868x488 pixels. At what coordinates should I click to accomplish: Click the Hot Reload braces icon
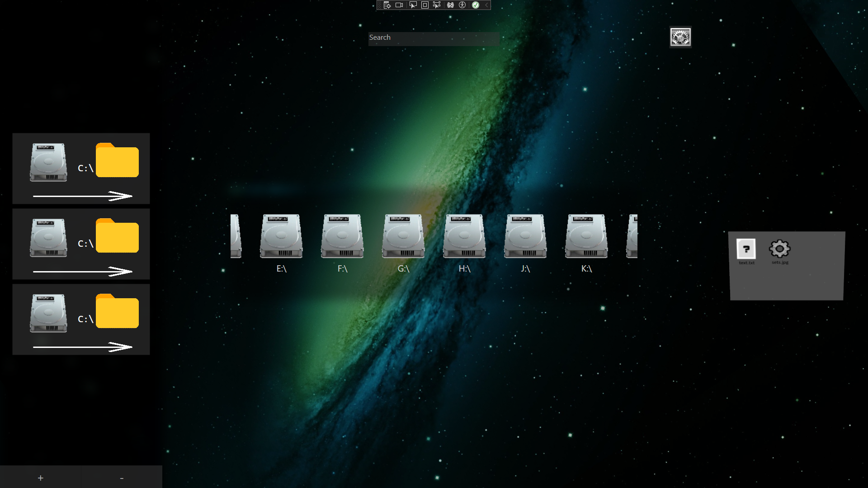[450, 5]
